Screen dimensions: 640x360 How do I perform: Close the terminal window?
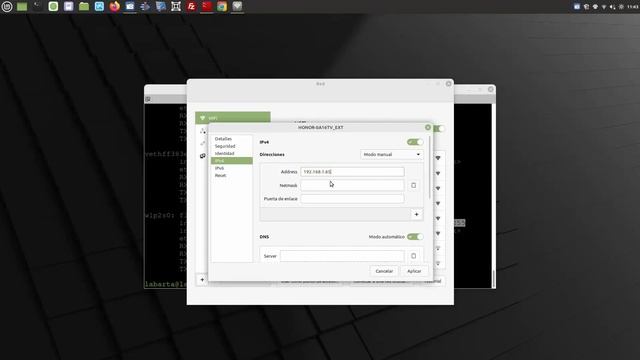coord(491,89)
